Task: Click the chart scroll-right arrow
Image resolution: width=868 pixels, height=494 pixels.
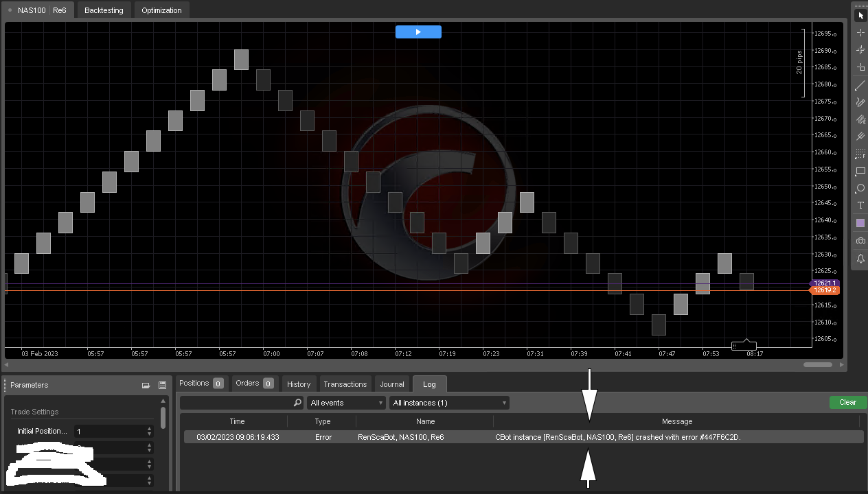Action: coord(842,365)
